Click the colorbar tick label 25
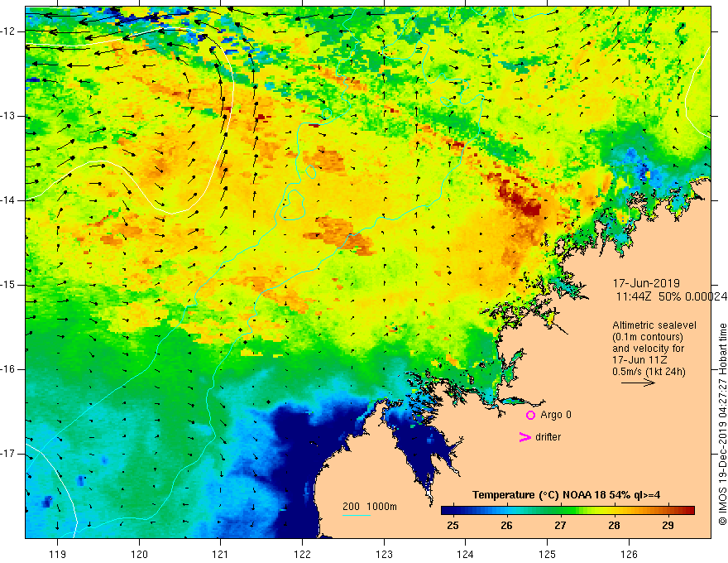The height and width of the screenshot is (563, 728). pos(453,526)
